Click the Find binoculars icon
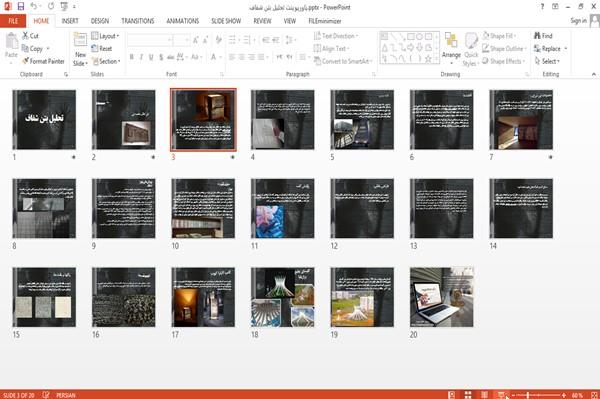 pyautogui.click(x=538, y=36)
